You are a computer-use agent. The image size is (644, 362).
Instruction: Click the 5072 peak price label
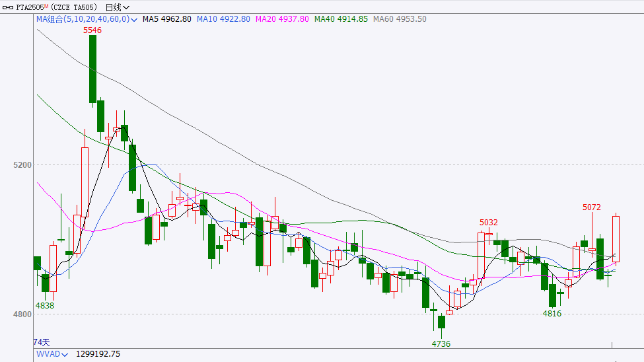point(592,207)
